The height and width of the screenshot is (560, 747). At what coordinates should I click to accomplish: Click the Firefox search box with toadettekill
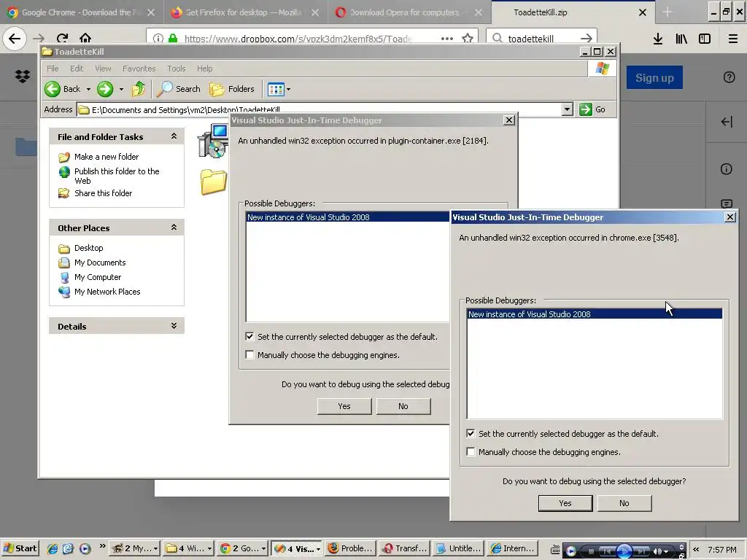(x=542, y=39)
